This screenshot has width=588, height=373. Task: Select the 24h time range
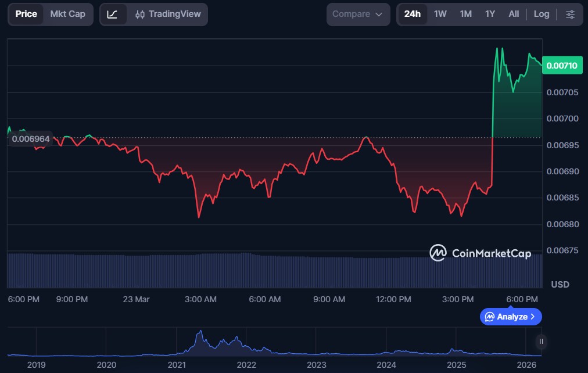click(412, 14)
